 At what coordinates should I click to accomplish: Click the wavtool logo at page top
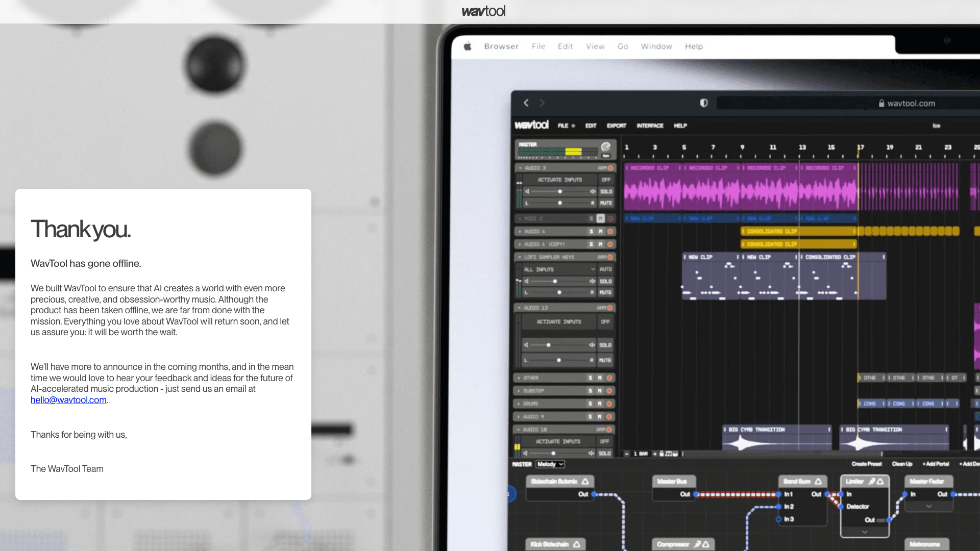pos(483,11)
